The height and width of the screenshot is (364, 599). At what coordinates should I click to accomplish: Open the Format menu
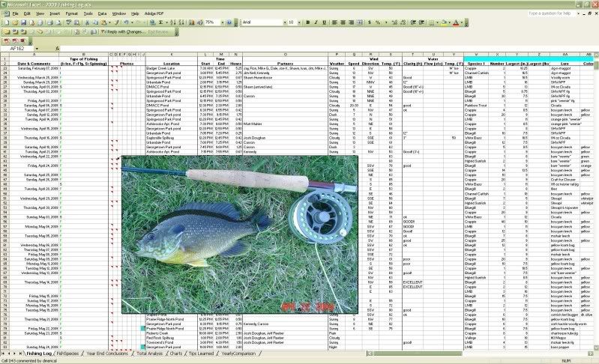pos(71,13)
